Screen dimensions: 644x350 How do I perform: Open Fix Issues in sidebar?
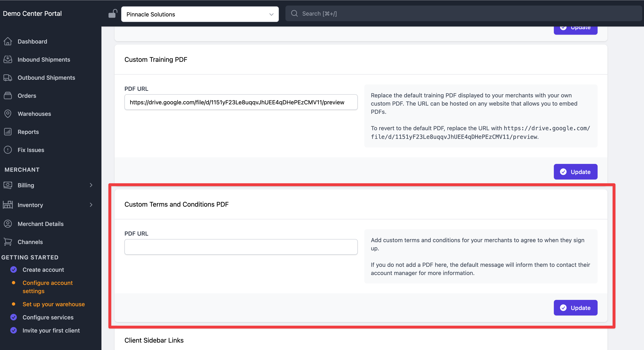pyautogui.click(x=31, y=150)
